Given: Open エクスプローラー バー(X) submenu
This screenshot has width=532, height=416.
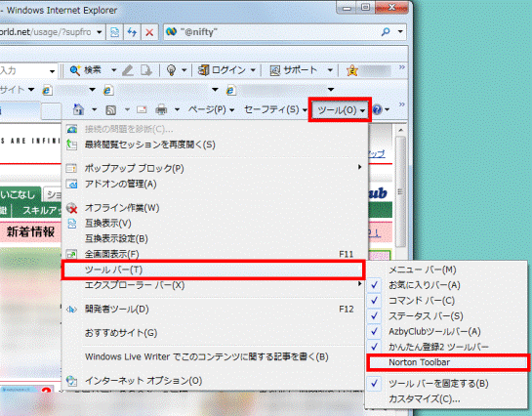Looking at the screenshot, I should 215,285.
